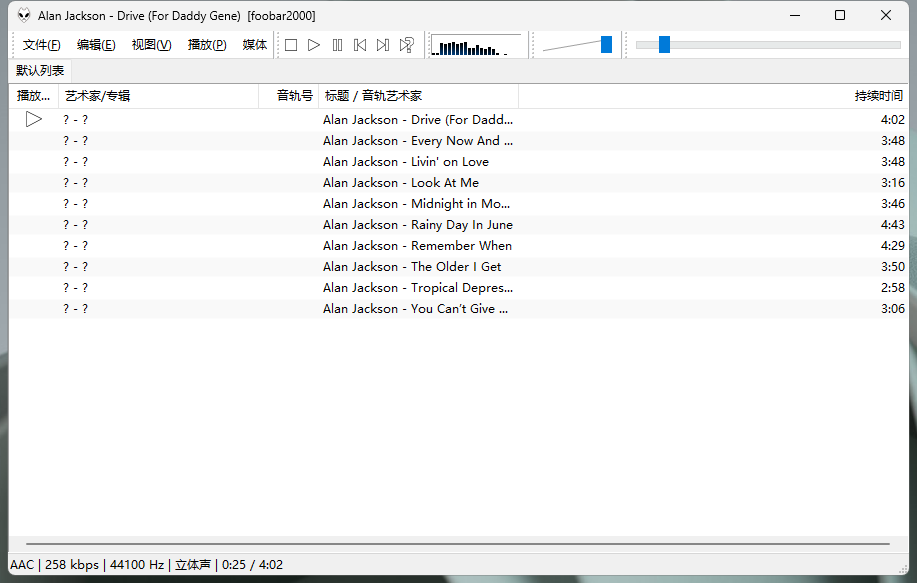
Task: Click the spectrum visualizer display
Action: tap(477, 44)
